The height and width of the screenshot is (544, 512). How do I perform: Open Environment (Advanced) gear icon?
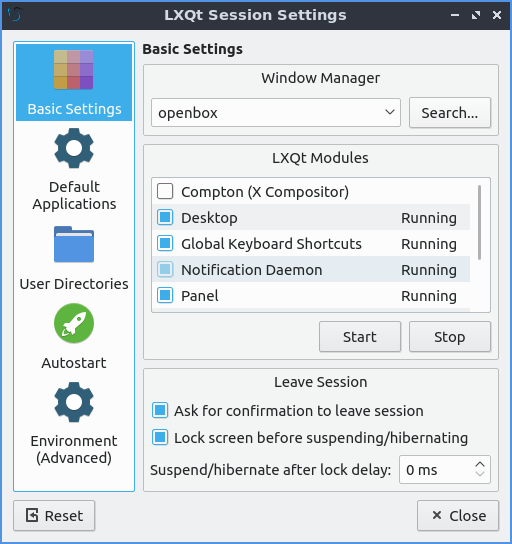74,402
